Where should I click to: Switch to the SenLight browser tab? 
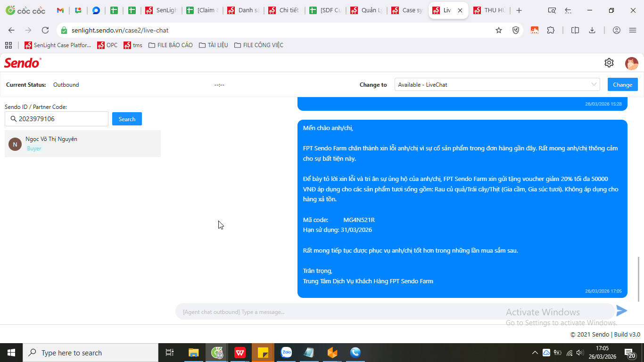(161, 10)
